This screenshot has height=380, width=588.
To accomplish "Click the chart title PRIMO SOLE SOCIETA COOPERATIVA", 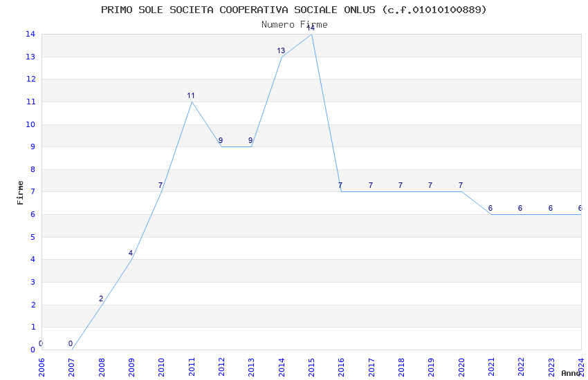I will pos(293,10).
